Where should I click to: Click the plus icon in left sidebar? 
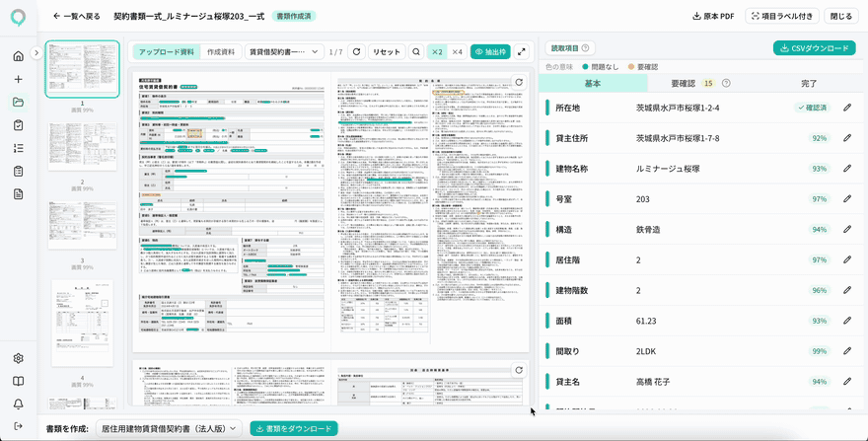19,79
